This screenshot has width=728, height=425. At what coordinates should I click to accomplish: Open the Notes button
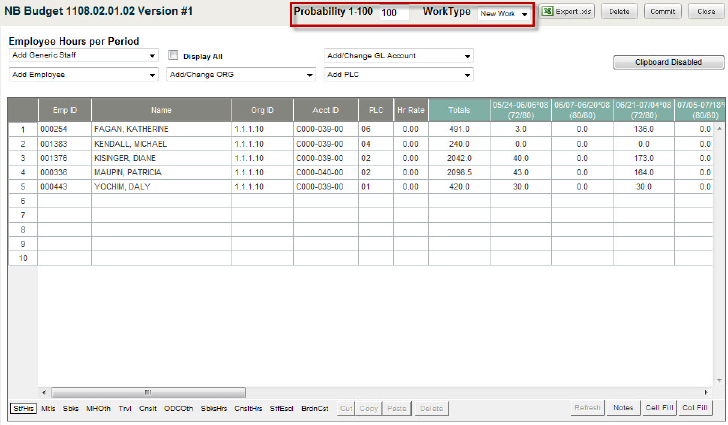tap(624, 409)
